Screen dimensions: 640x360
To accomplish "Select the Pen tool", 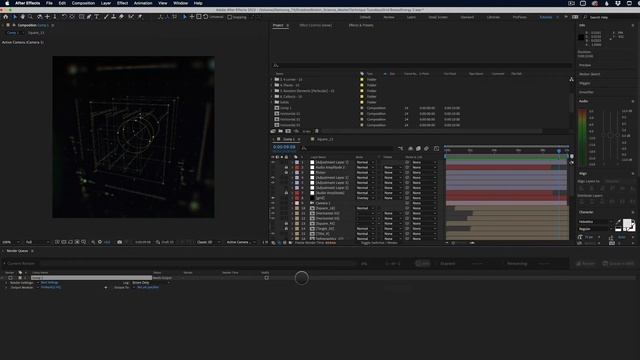I will point(89,17).
